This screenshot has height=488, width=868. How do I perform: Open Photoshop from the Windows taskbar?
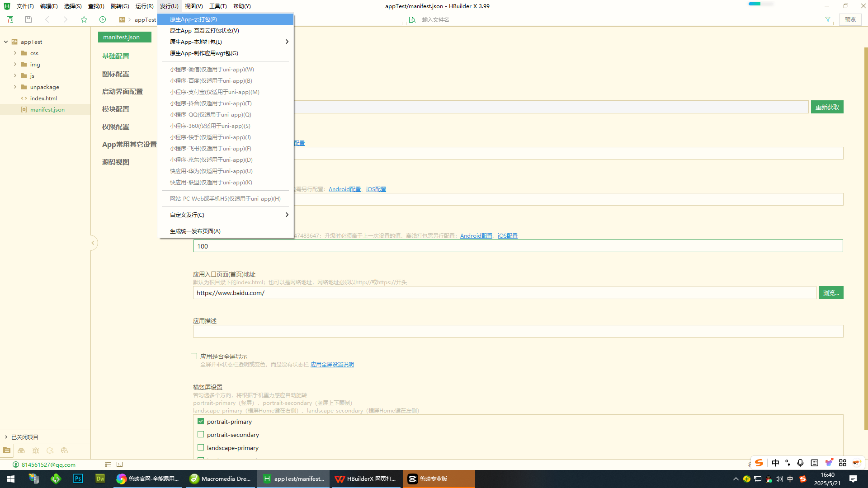78,479
